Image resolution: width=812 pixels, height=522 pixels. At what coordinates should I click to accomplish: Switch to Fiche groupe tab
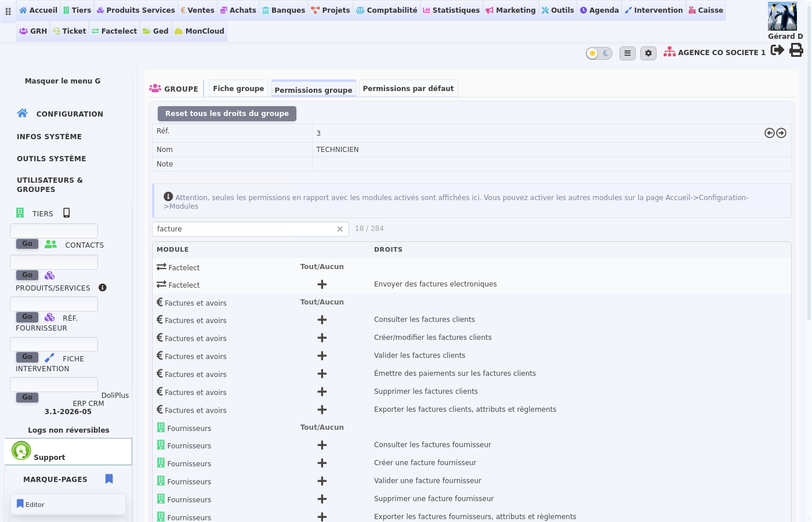(x=238, y=88)
